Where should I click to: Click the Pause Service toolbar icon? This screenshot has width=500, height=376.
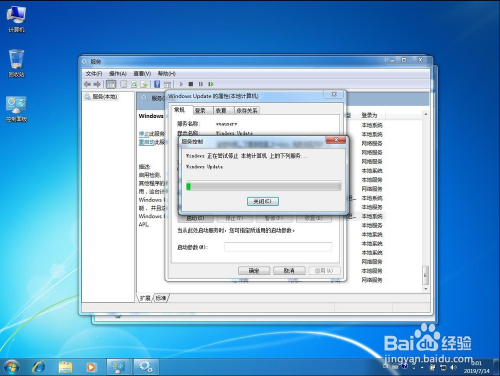tap(201, 84)
